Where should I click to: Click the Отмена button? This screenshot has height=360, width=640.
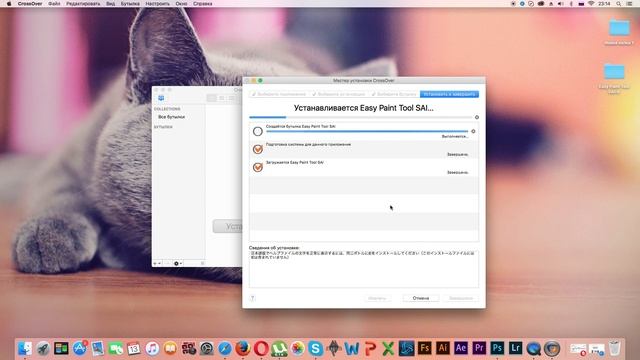(420, 298)
